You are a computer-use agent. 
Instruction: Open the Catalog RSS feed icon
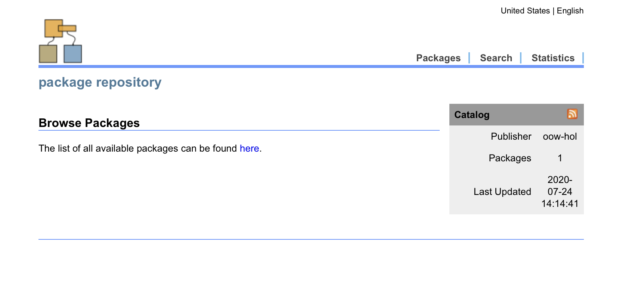[x=572, y=114]
